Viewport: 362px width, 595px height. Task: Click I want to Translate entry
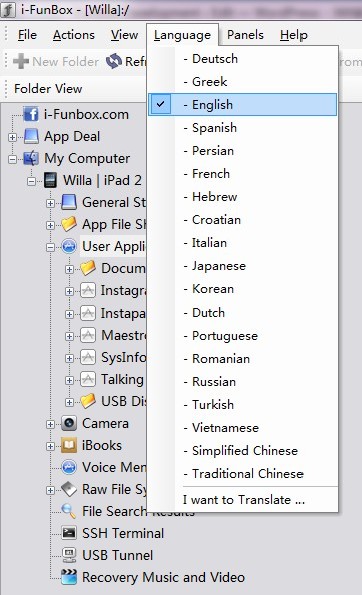click(244, 500)
